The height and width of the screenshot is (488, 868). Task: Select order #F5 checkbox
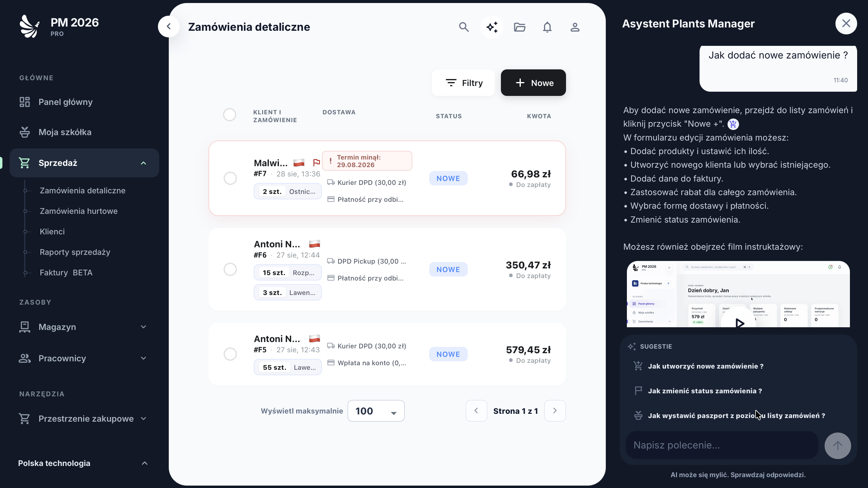tap(230, 354)
